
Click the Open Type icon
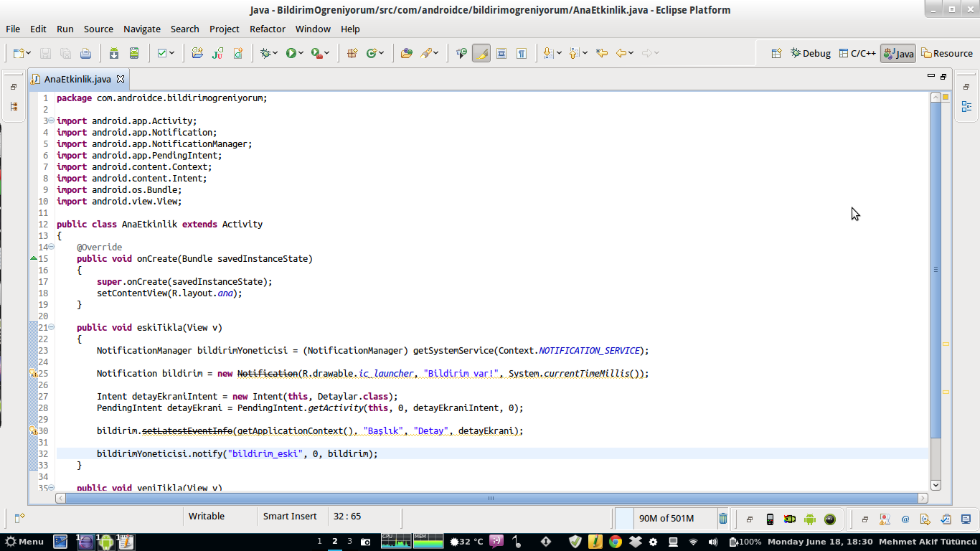(407, 53)
